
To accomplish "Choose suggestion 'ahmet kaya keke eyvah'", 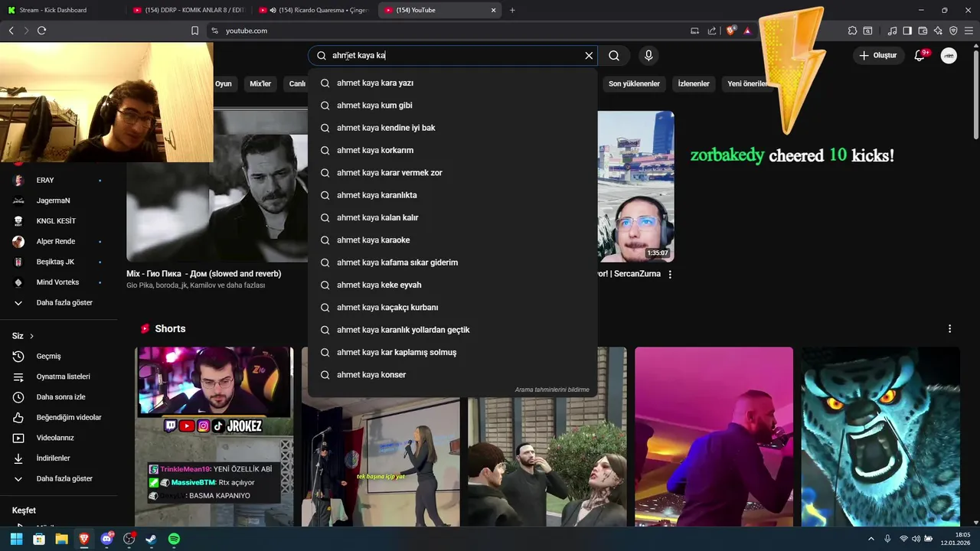I will click(452, 285).
